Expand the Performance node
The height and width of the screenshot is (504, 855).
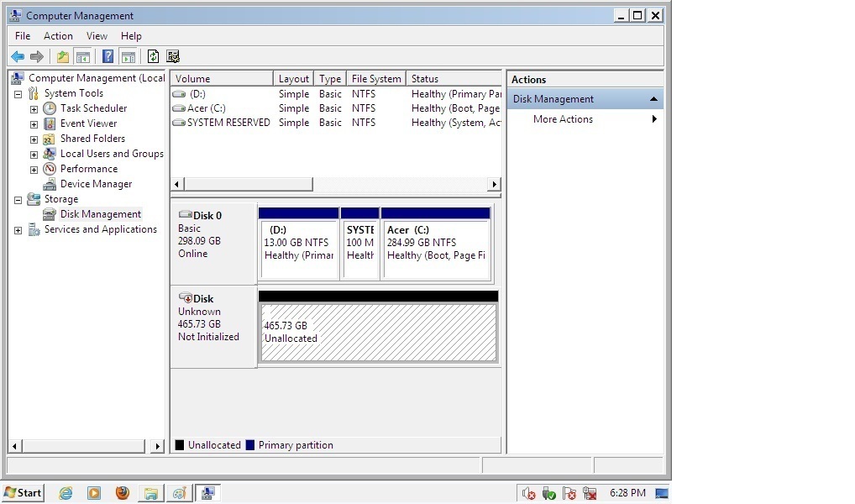pos(34,170)
